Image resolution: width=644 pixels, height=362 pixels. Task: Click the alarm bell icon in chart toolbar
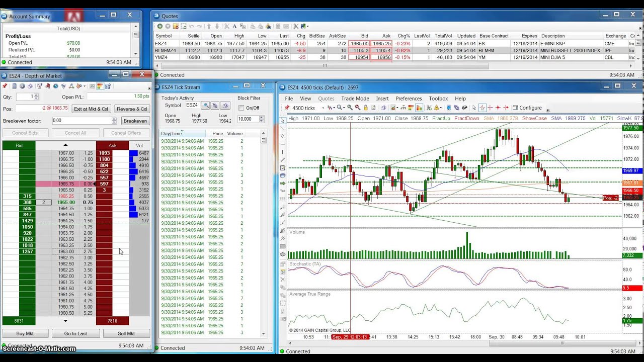436,108
